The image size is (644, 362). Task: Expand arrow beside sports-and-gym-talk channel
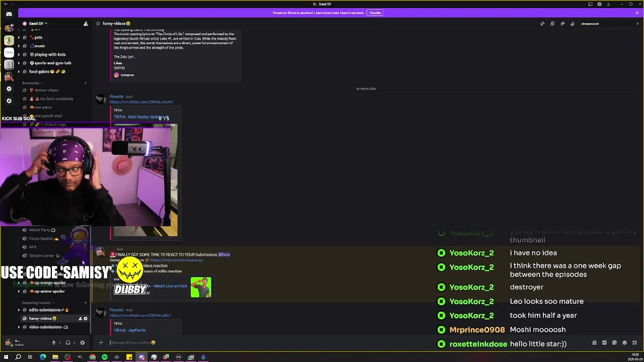19,63
